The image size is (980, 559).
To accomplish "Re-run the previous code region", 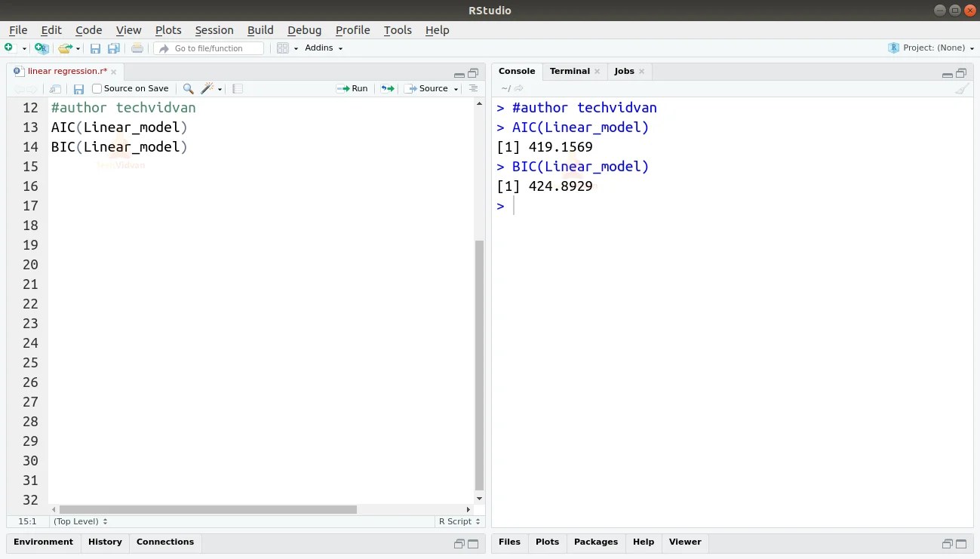I will click(387, 89).
